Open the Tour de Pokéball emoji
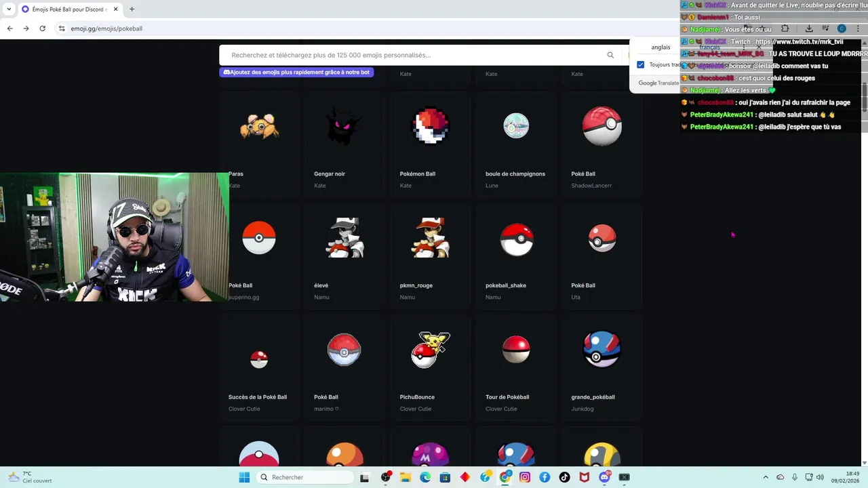Viewport: 868px width, 488px height. coord(516,349)
